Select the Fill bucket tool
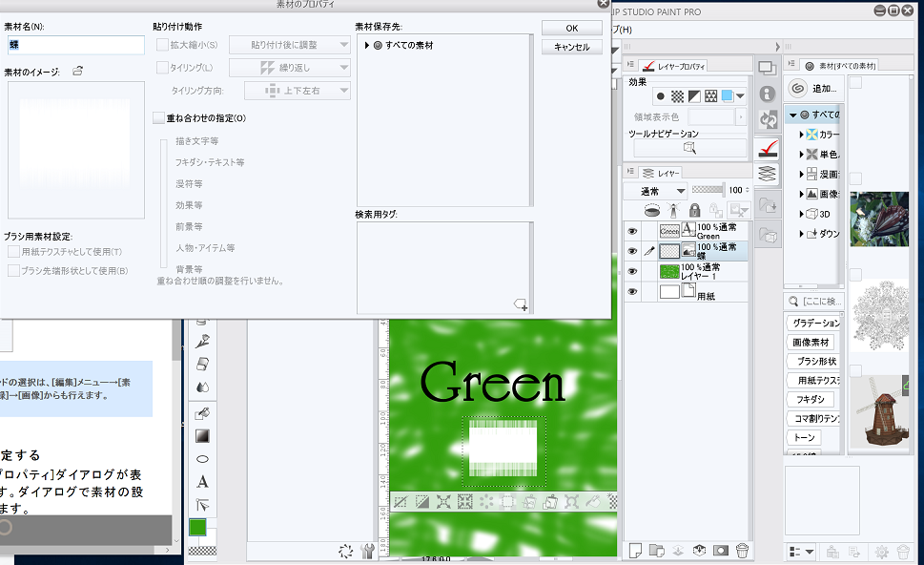 (202, 413)
